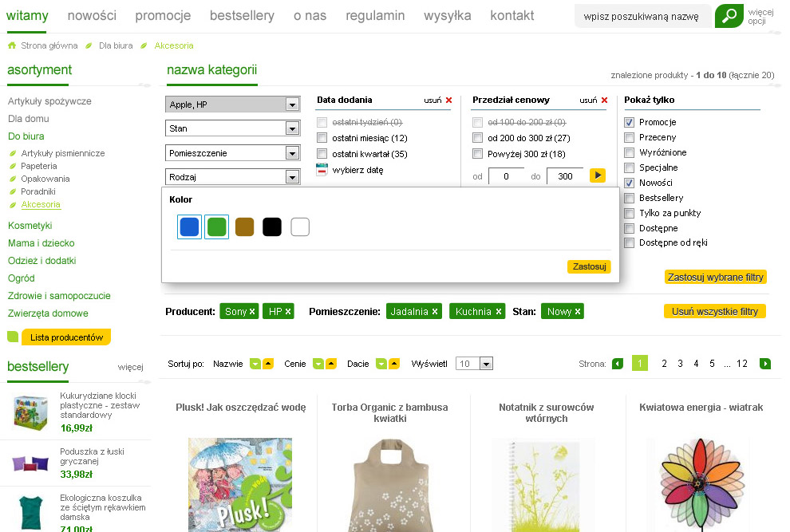The image size is (790, 532).
Task: Click the Usuń wszystkie filtry button
Action: [x=714, y=312]
